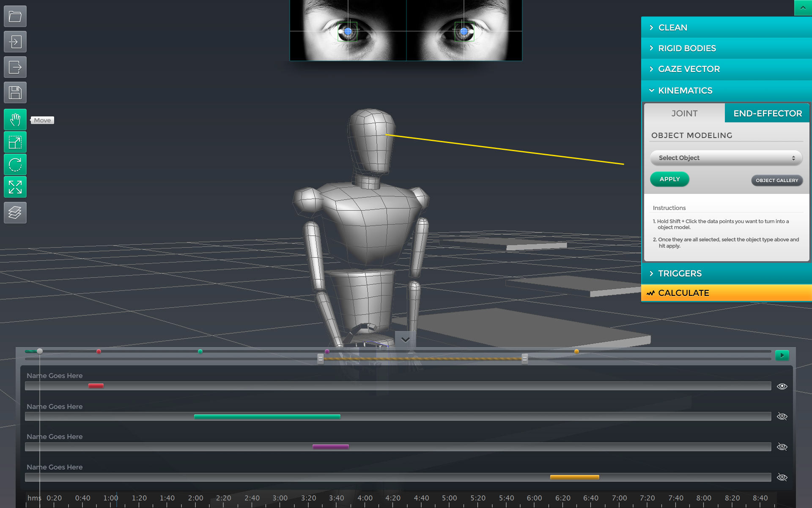Open the layers stack icon
The height and width of the screenshot is (508, 812).
[x=15, y=213]
